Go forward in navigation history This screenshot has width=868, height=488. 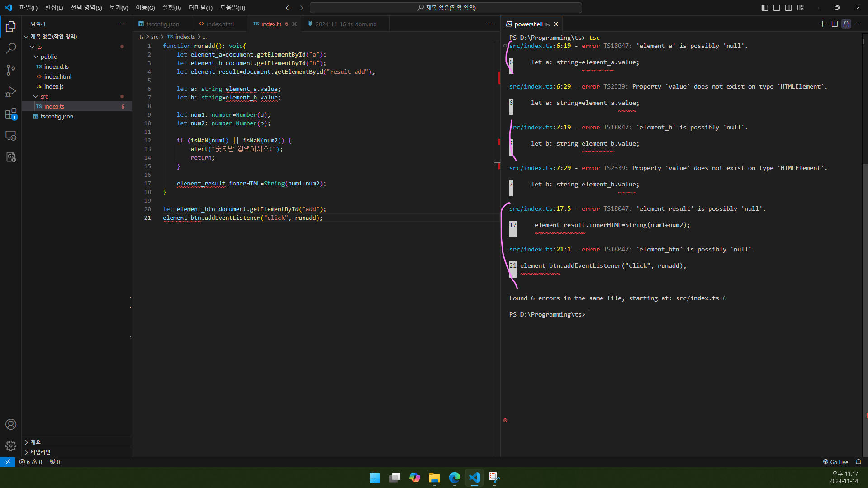[x=300, y=8]
